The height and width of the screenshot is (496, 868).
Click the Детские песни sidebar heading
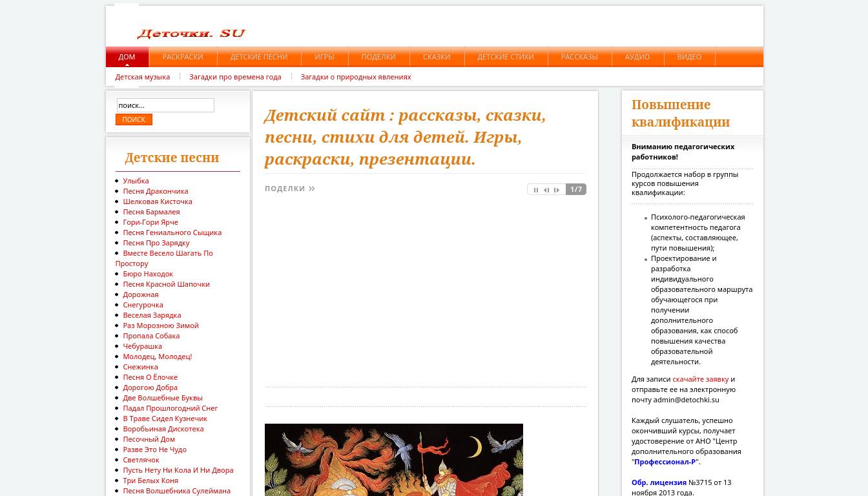coord(172,158)
